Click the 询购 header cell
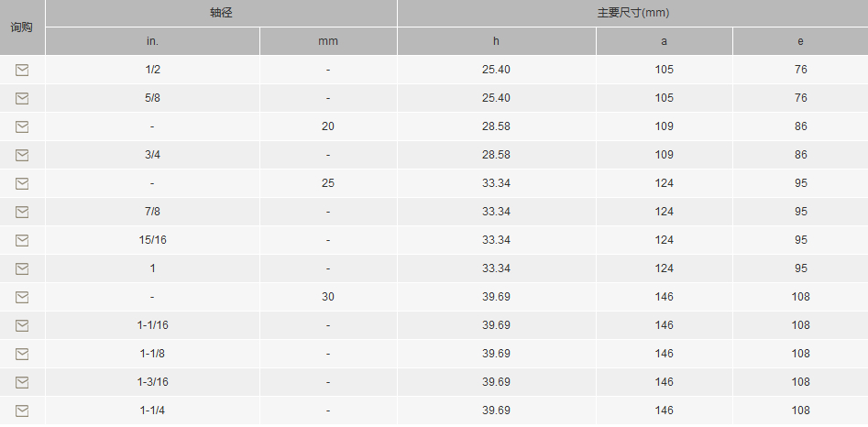This screenshot has height=427, width=868. click(22, 27)
